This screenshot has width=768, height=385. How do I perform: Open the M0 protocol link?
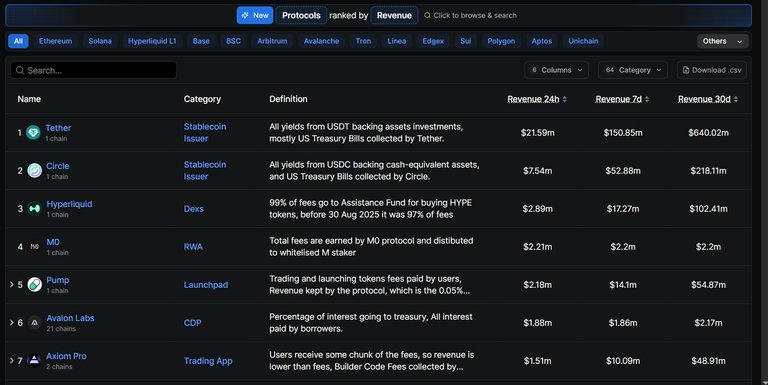coord(53,242)
